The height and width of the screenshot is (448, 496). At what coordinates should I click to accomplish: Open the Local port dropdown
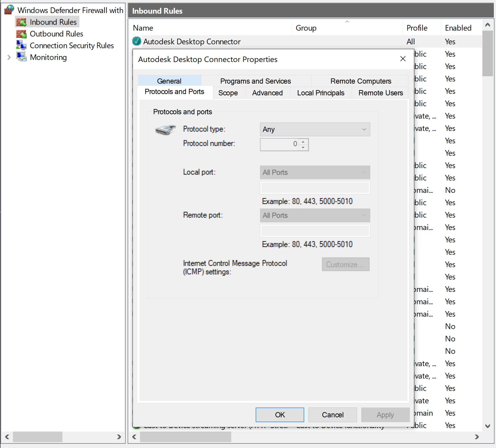pyautogui.click(x=315, y=172)
